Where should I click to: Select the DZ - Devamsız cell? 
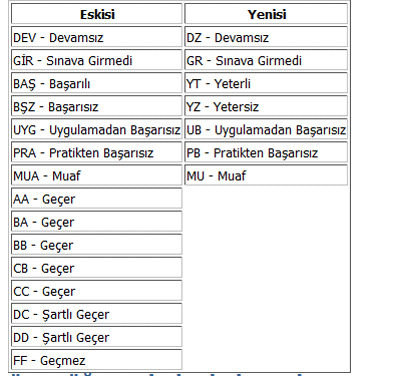point(266,37)
